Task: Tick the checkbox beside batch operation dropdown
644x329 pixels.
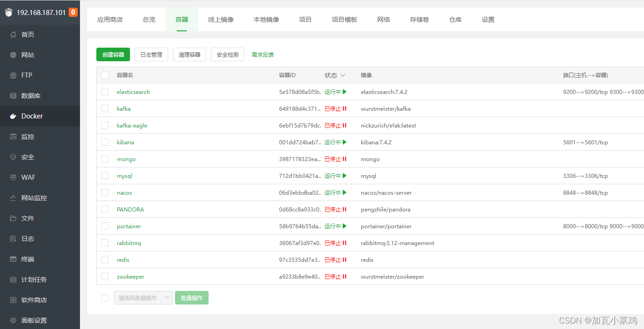Action: pyautogui.click(x=105, y=298)
